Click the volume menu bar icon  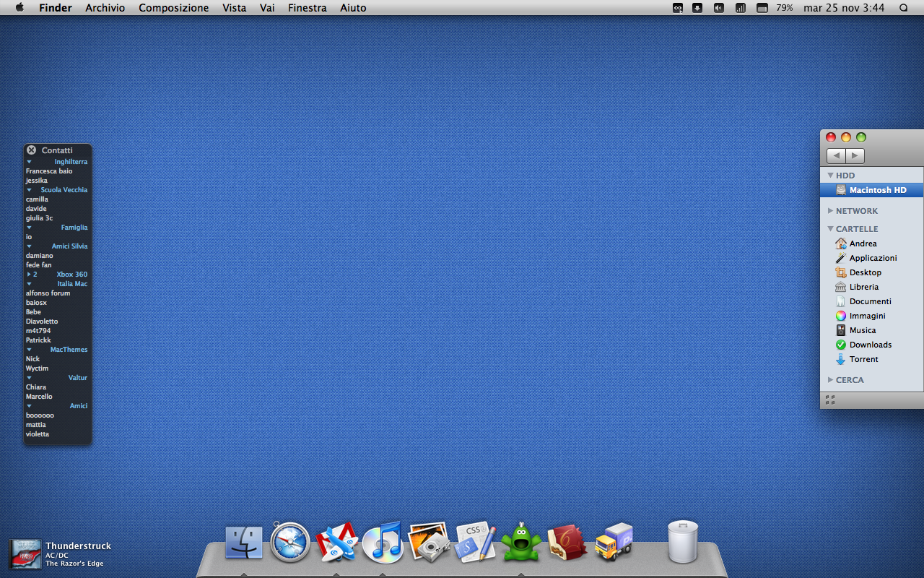[719, 8]
